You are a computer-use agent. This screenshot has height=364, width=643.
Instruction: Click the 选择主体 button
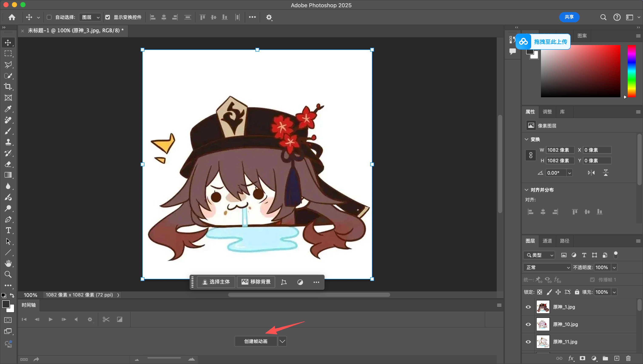tap(216, 282)
